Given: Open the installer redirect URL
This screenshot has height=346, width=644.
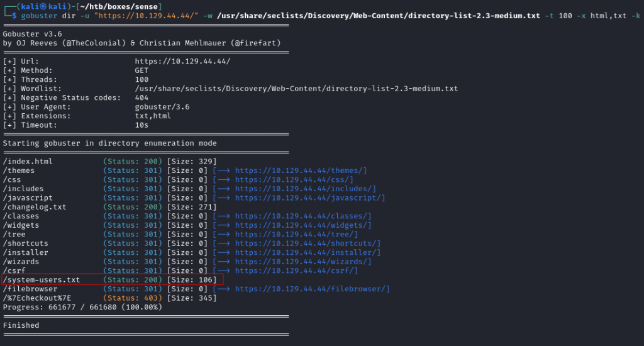Looking at the screenshot, I should coord(306,252).
